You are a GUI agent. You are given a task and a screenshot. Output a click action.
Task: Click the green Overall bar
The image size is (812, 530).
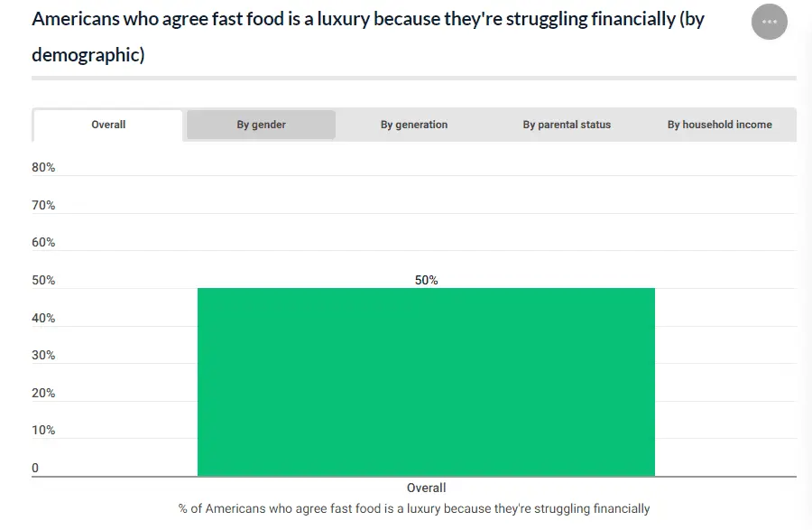(426, 381)
